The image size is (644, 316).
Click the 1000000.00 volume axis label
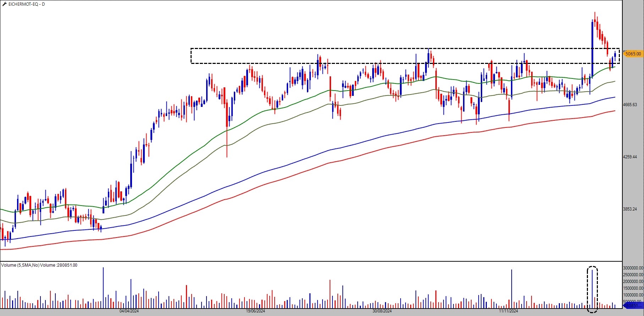(x=633, y=295)
